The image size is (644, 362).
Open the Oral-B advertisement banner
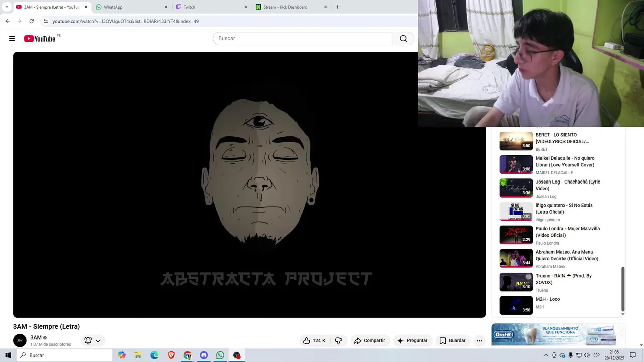point(558,334)
